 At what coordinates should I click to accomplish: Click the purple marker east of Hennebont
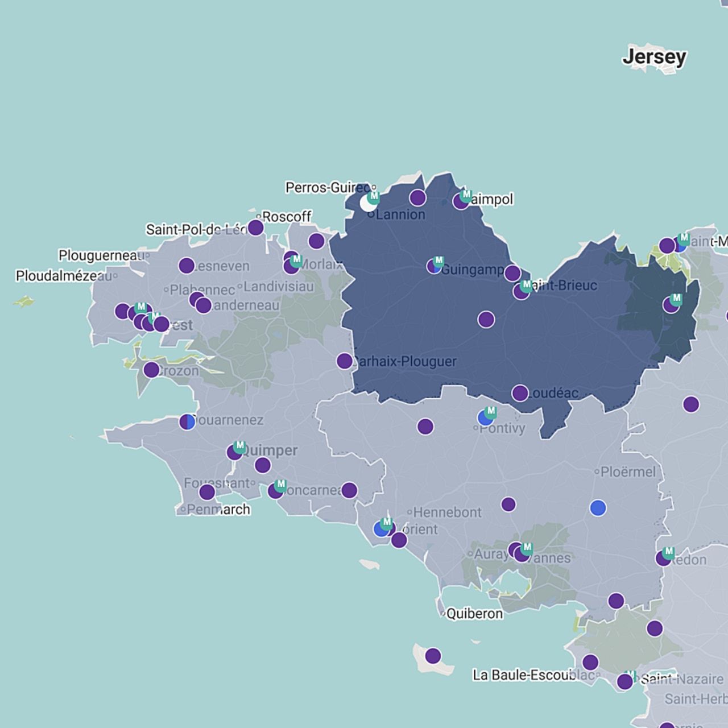pyautogui.click(x=508, y=504)
